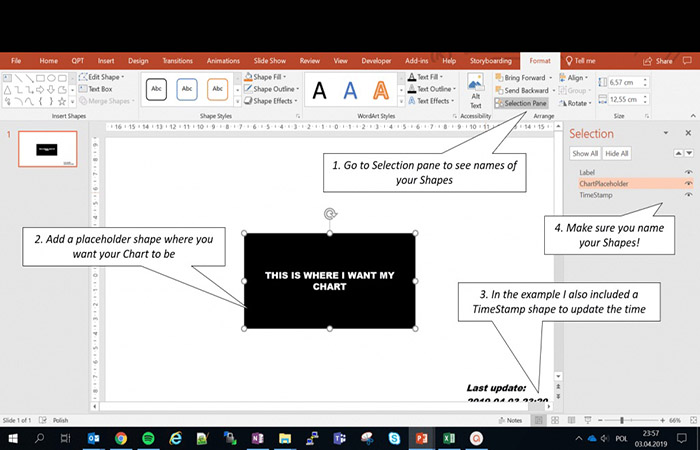Select the right arrow shape
Viewport: 700px width, 450px height.
click(x=40, y=90)
